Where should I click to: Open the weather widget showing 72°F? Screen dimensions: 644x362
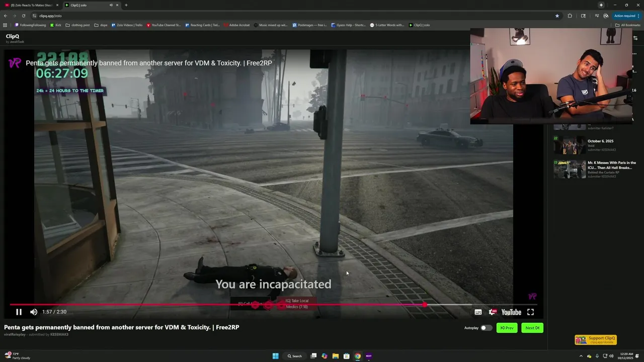pyautogui.click(x=17, y=356)
